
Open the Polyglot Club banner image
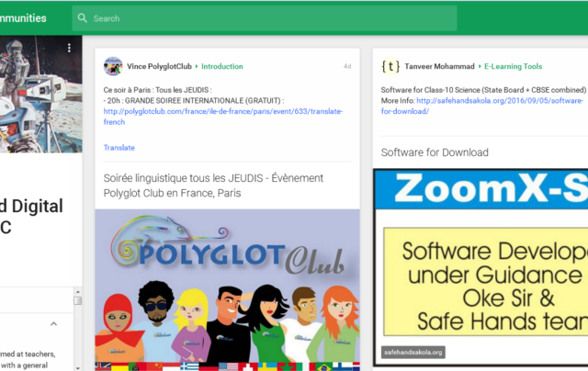tap(227, 290)
